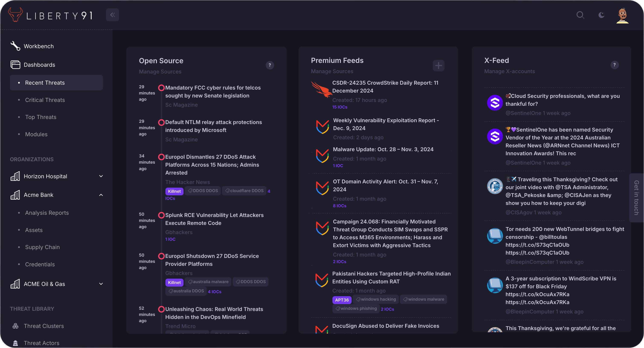
Task: Add a new premium feed with the plus button
Action: (x=439, y=65)
